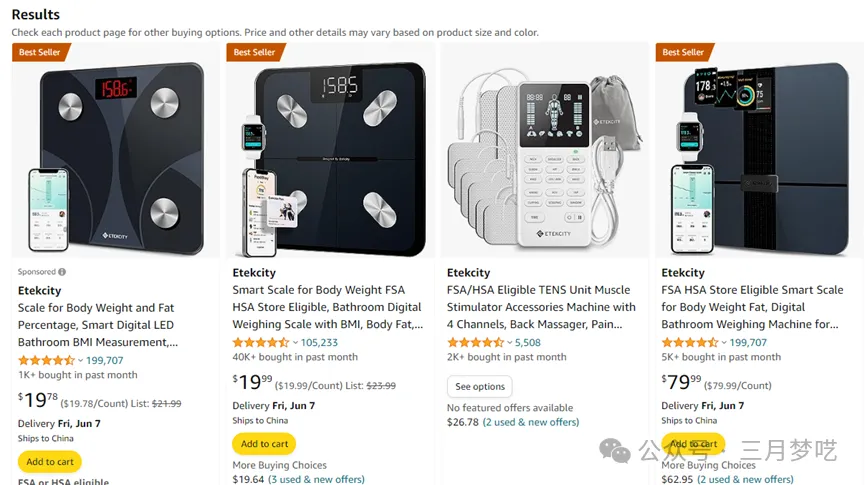Image resolution: width=865 pixels, height=485 pixels.
Task: Click star rating of the first Etekcity scale
Action: click(45, 361)
